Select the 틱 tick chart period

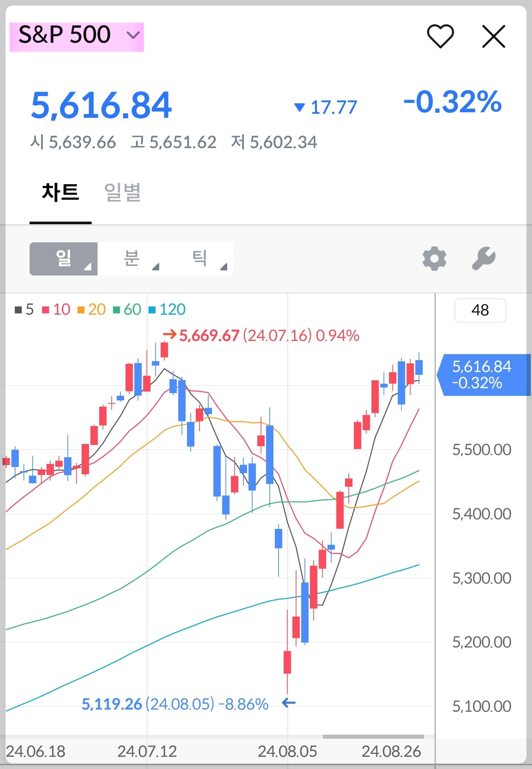pyautogui.click(x=199, y=259)
